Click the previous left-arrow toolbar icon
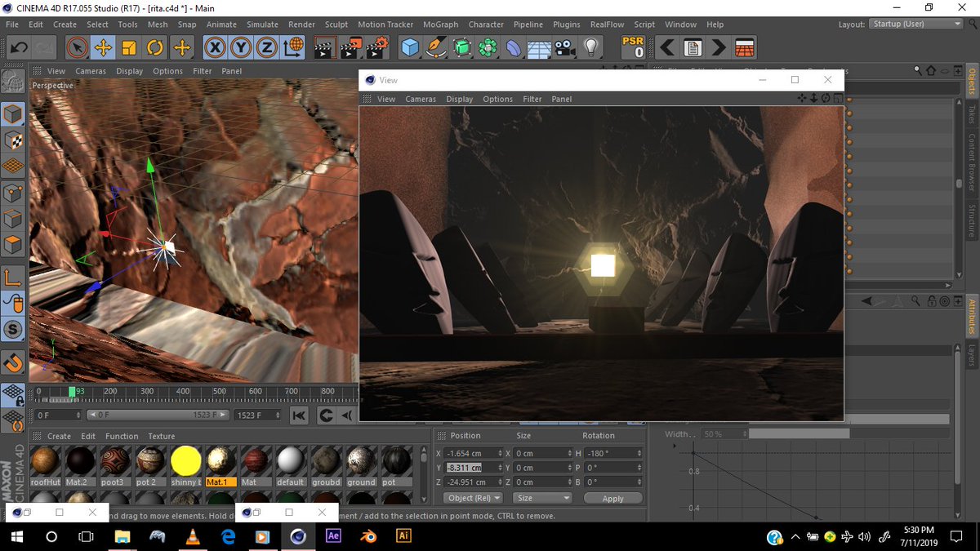Viewport: 980px width, 551px height. point(667,47)
